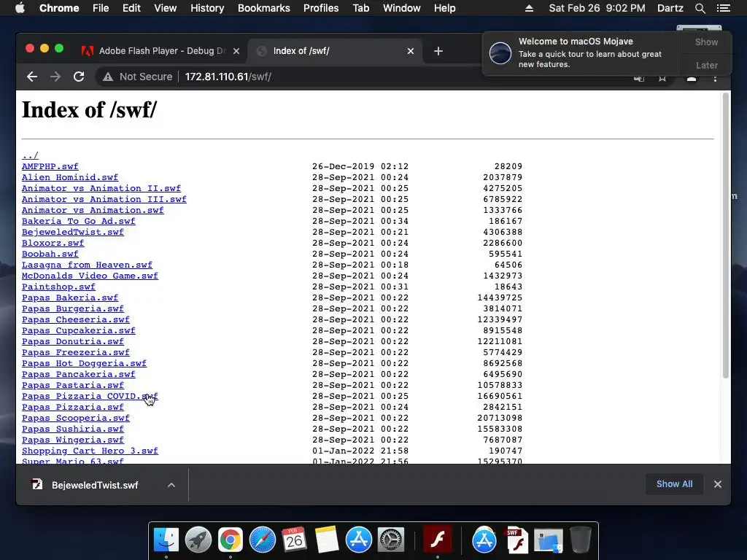Image resolution: width=747 pixels, height=560 pixels.
Task: Launch Finder from the Dock
Action: pyautogui.click(x=166, y=540)
